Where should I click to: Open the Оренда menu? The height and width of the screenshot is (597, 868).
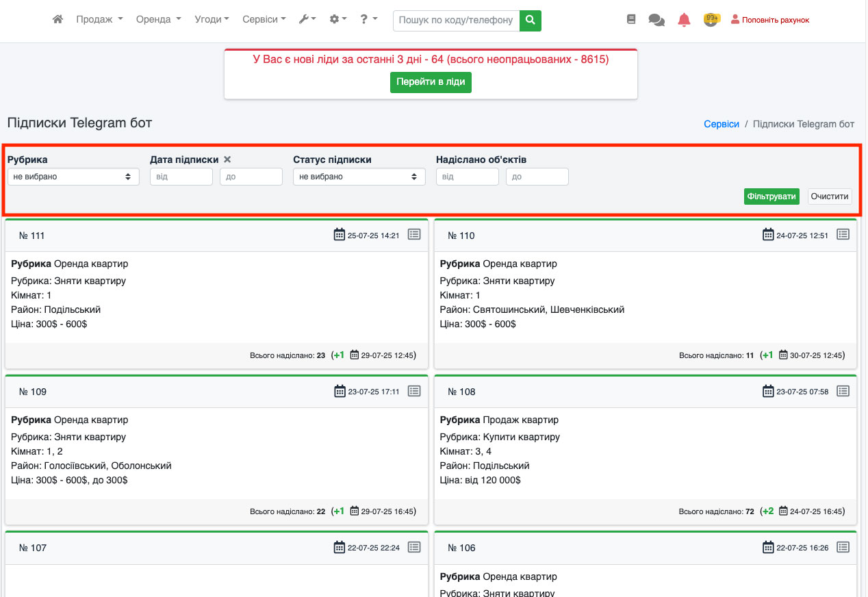[x=158, y=20]
